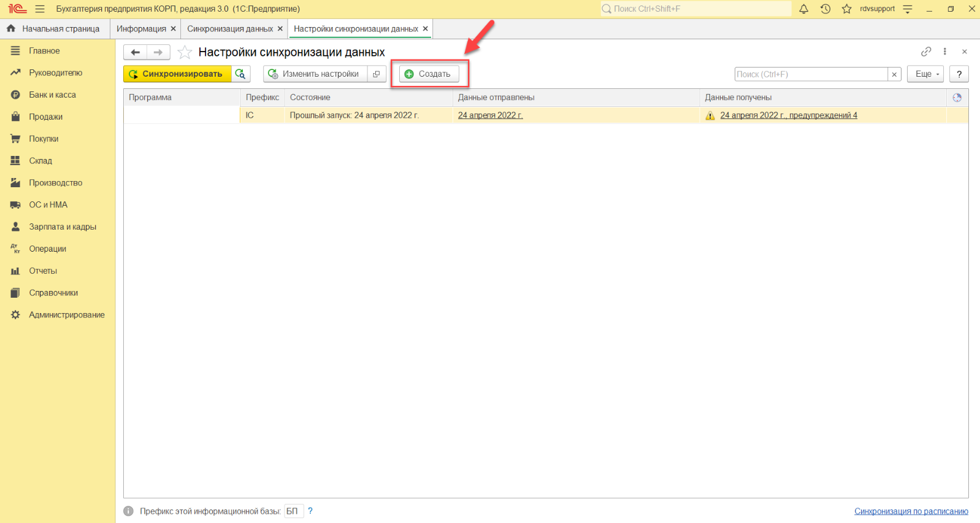
Task: Sort by the Программа column header
Action: click(182, 98)
